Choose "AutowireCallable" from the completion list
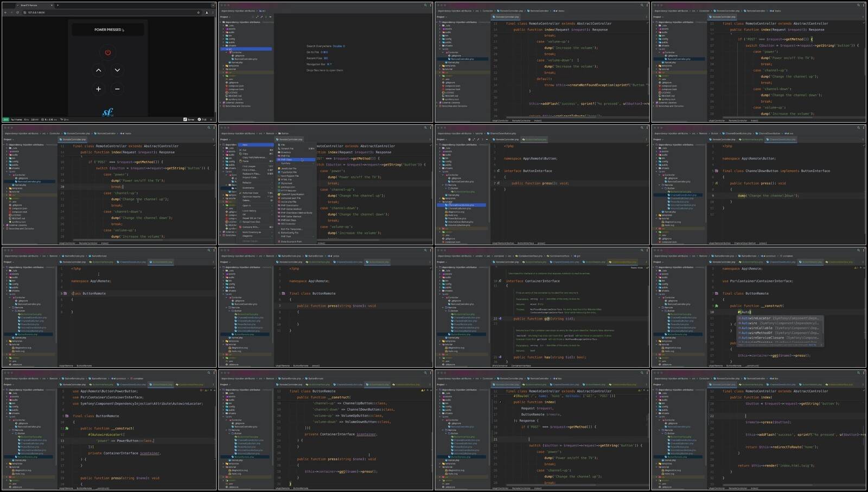 pos(757,328)
